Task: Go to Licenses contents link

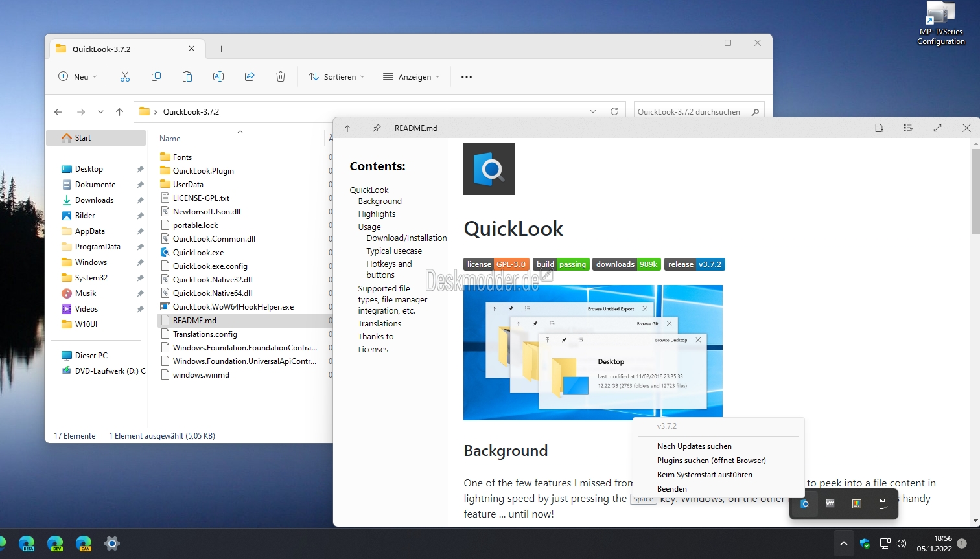Action: coord(373,350)
